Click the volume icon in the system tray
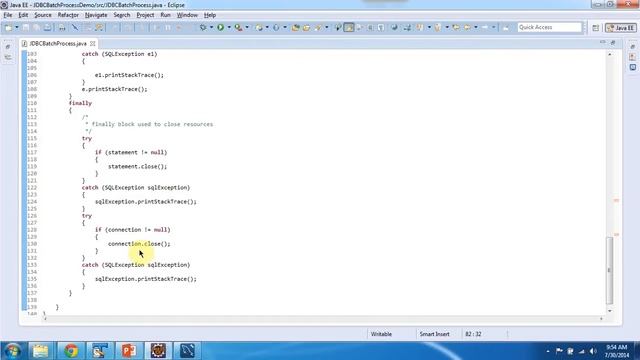 pyautogui.click(x=593, y=351)
